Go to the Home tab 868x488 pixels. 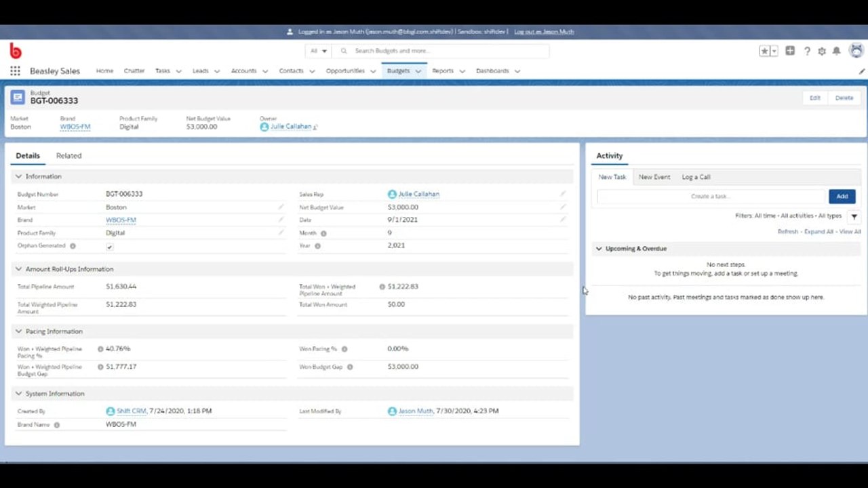[x=104, y=70]
